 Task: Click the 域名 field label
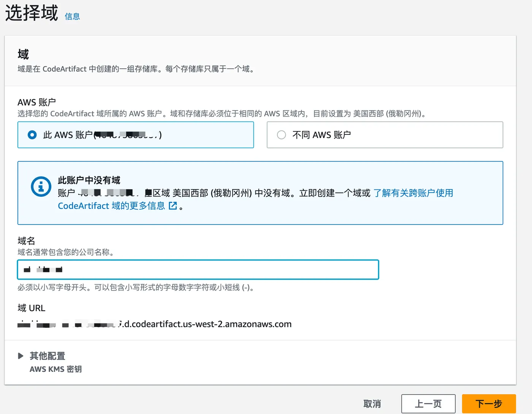(x=26, y=241)
